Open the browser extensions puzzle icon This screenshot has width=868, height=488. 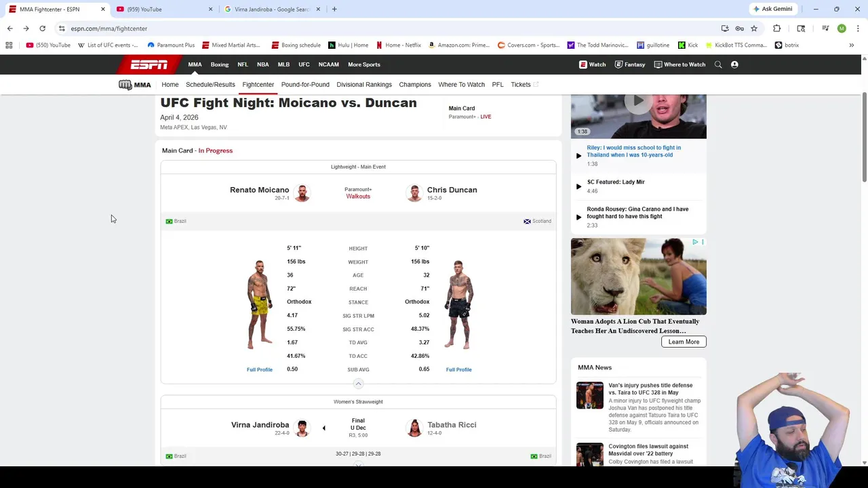tap(777, 28)
